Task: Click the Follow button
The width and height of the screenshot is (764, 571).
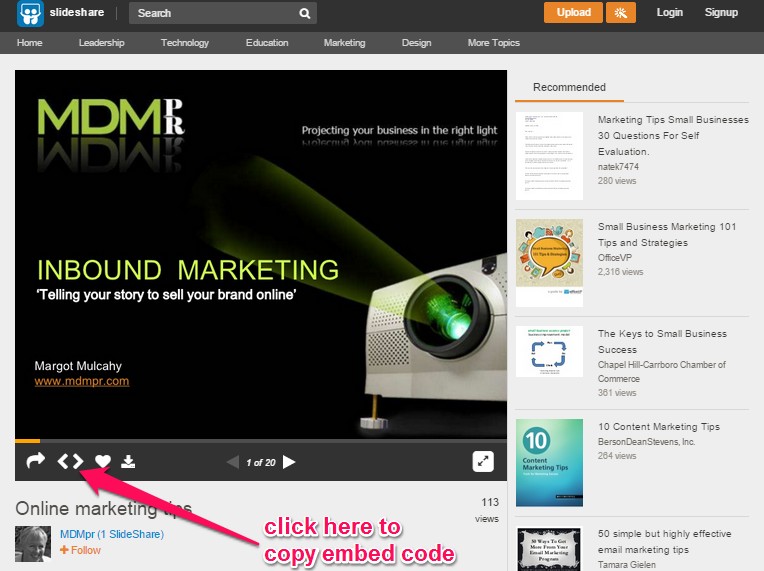Action: coord(80,550)
